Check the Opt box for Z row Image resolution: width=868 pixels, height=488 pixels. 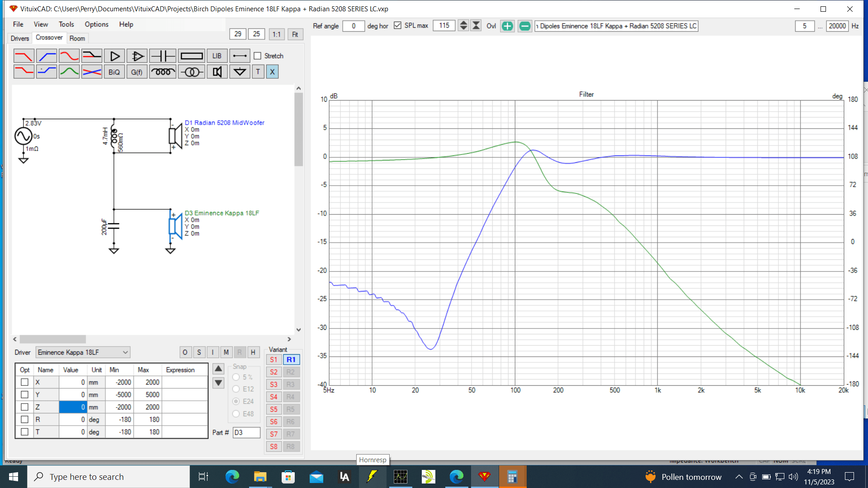[x=25, y=407]
